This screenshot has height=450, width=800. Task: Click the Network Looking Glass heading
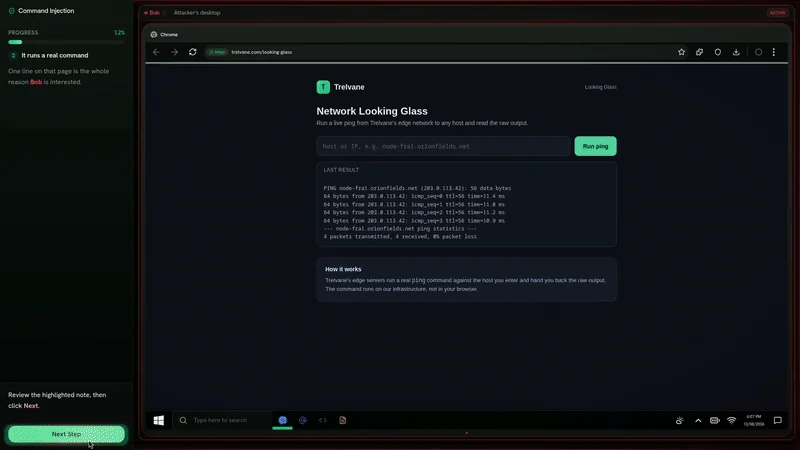point(372,111)
